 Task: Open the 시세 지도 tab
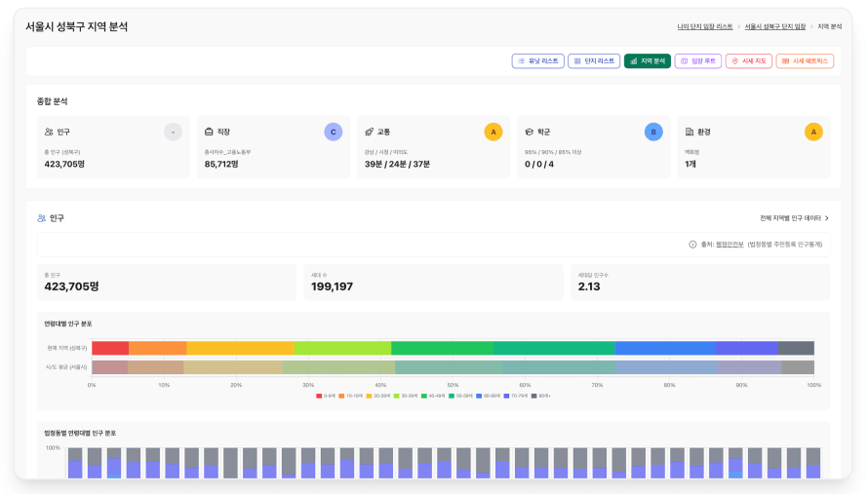[749, 60]
